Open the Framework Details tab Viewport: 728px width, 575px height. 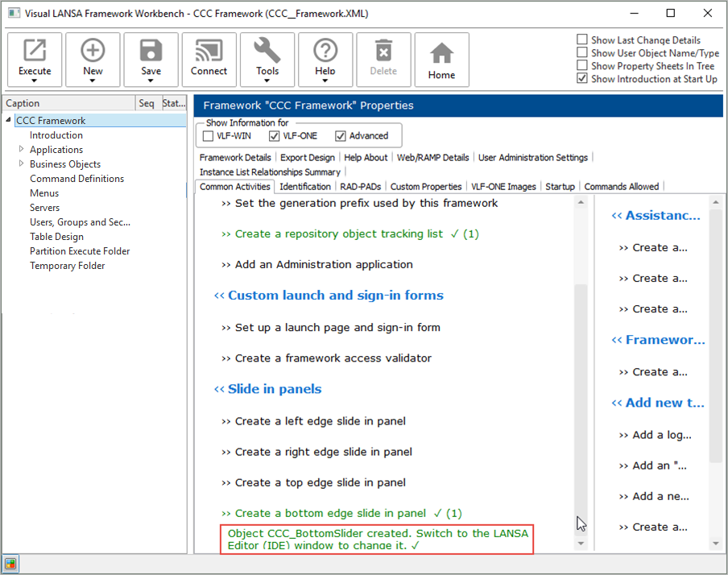click(235, 158)
